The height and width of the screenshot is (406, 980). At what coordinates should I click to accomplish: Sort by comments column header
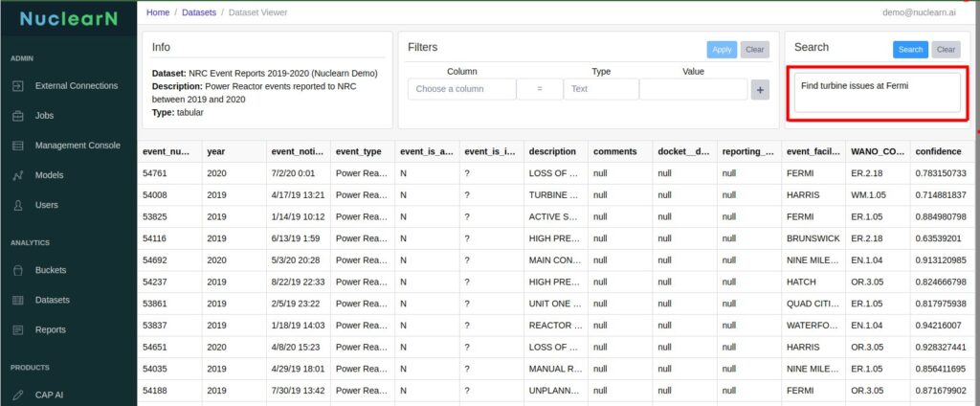coord(620,151)
